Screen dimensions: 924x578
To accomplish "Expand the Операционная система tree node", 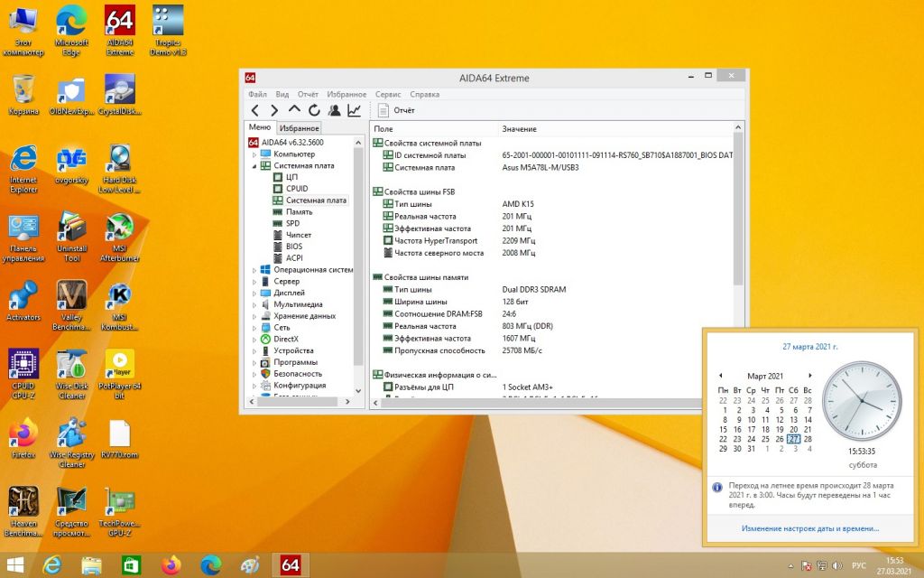I will (254, 270).
